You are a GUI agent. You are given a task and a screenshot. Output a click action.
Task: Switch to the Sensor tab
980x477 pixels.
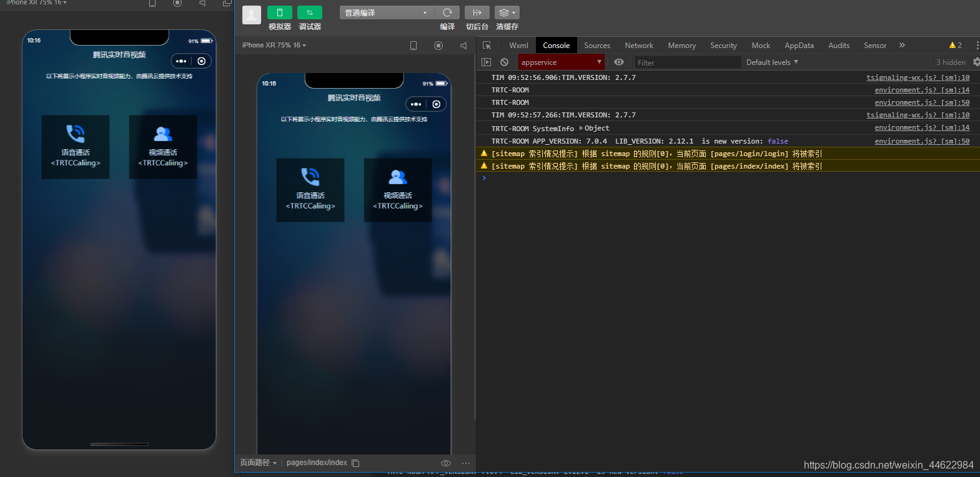pos(875,46)
